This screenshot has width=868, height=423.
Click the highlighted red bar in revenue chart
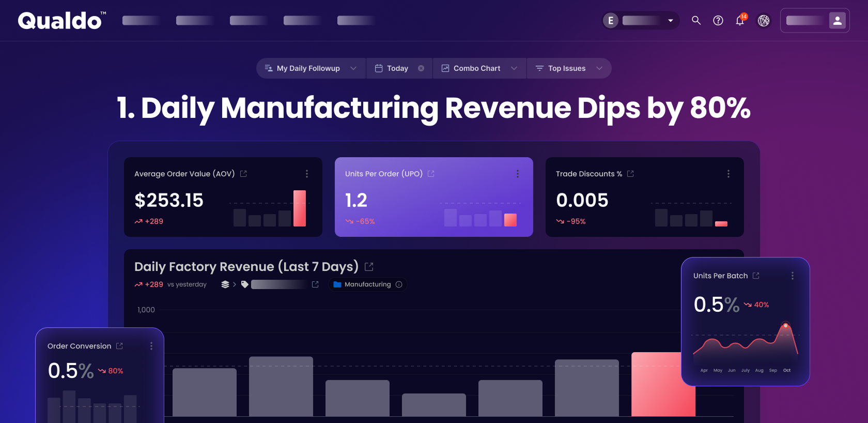(x=663, y=384)
